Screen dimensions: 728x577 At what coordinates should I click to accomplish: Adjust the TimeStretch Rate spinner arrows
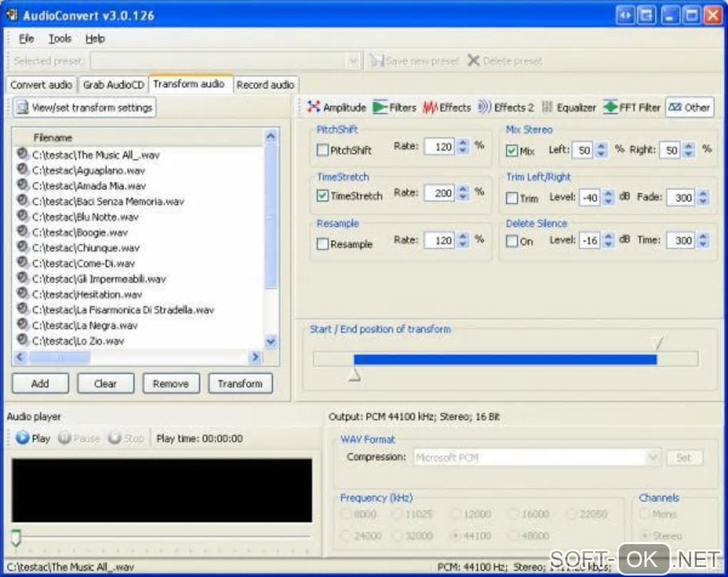pos(463,192)
